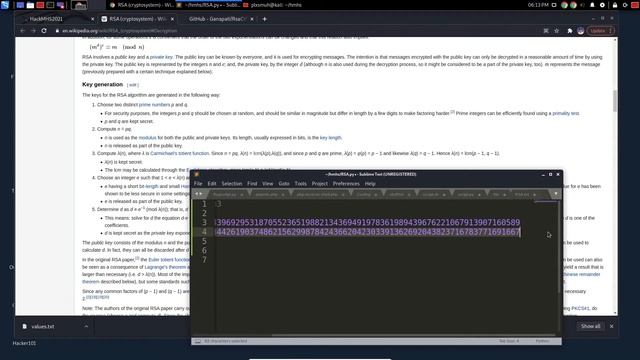The image size is (640, 360).
Task: Open Sublime View menu
Action: 267,184
